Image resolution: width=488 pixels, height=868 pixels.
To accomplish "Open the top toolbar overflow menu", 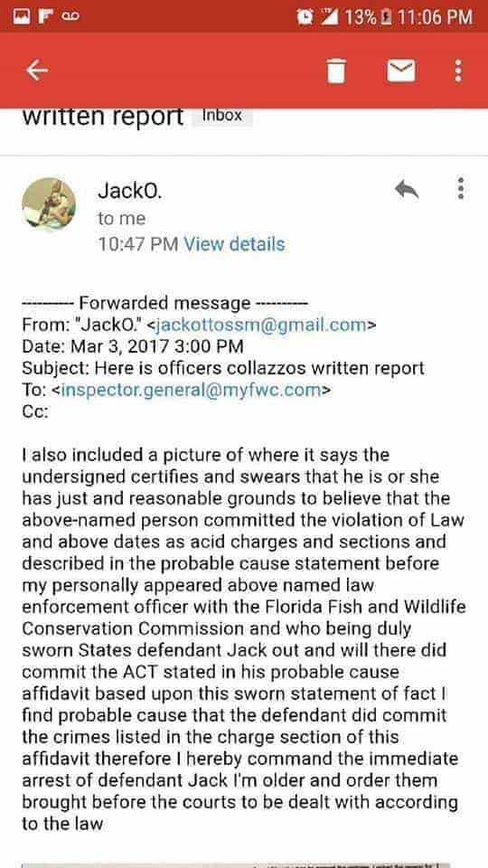I will (x=457, y=71).
